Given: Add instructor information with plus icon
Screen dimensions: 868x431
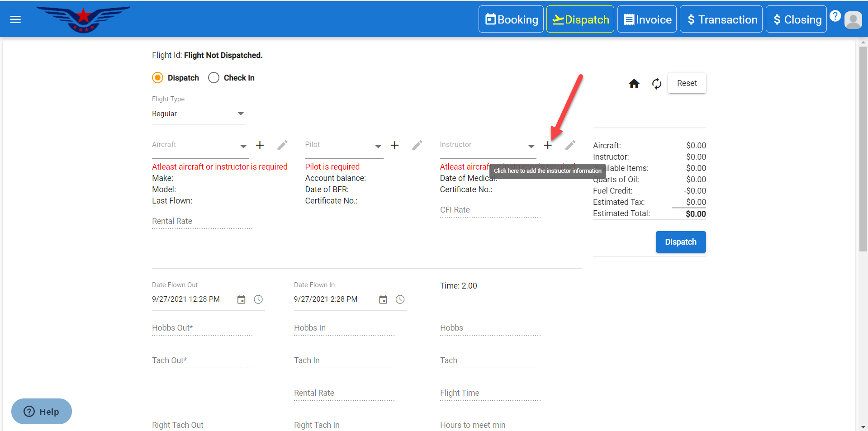Looking at the screenshot, I should tap(547, 145).
